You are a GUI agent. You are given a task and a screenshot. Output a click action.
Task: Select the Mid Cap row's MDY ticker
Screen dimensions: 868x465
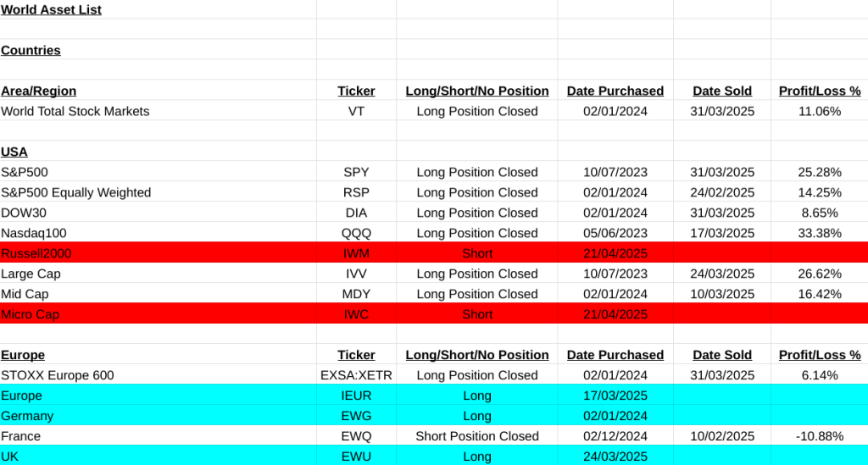click(356, 294)
